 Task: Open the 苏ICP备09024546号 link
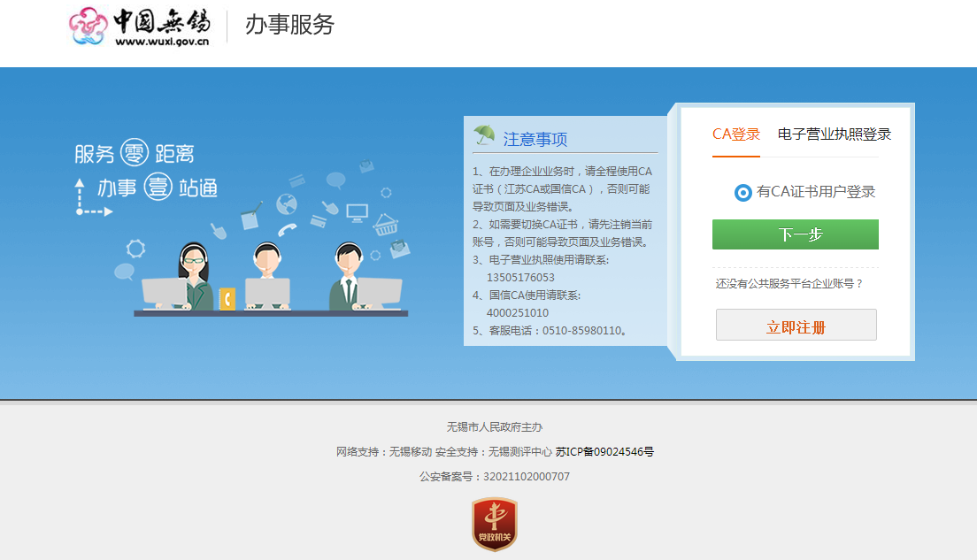pos(604,452)
